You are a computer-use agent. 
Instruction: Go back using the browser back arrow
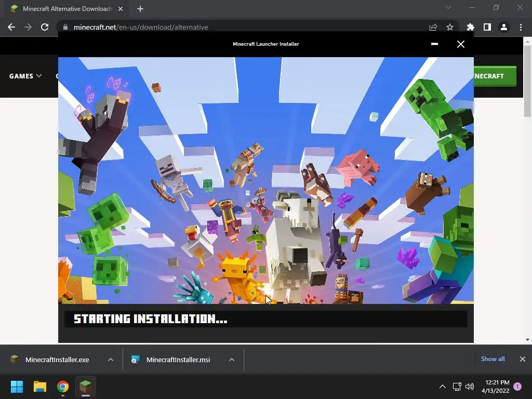pos(11,27)
